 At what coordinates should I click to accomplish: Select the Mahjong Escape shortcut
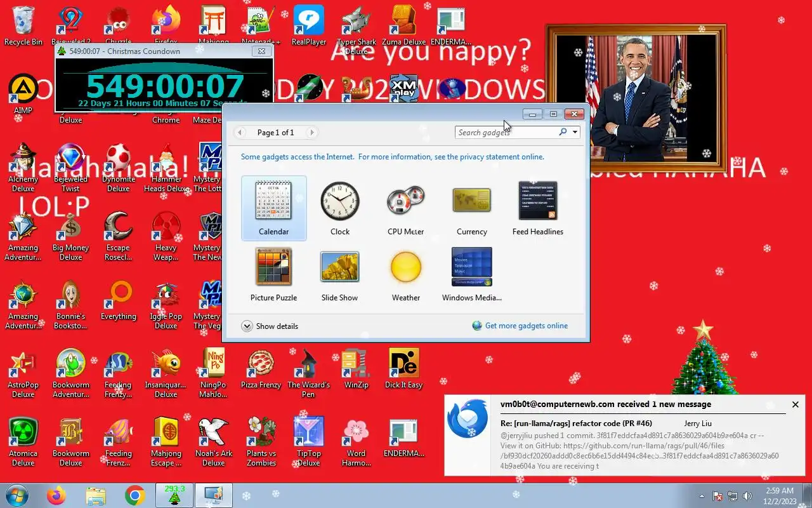click(x=166, y=443)
